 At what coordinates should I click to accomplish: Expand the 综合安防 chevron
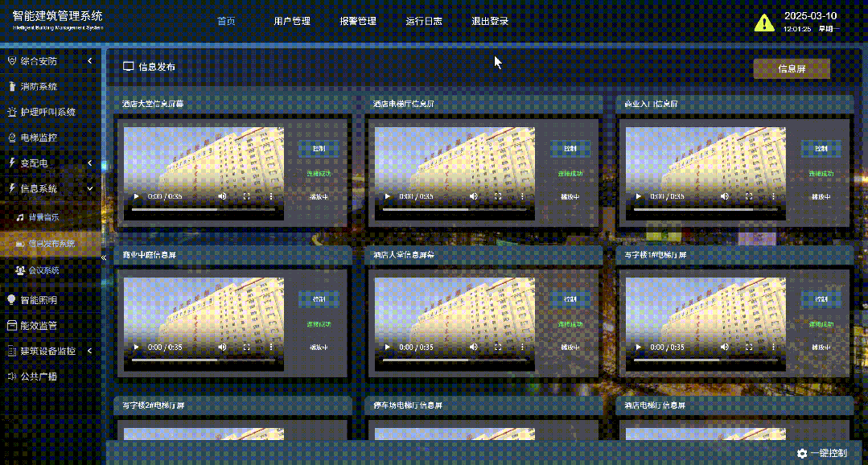(x=90, y=61)
